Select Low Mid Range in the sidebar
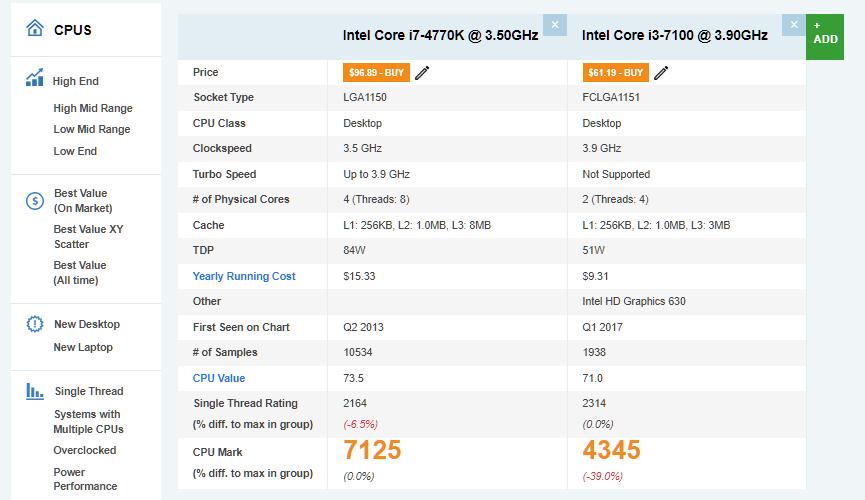This screenshot has width=865, height=500. tap(92, 129)
